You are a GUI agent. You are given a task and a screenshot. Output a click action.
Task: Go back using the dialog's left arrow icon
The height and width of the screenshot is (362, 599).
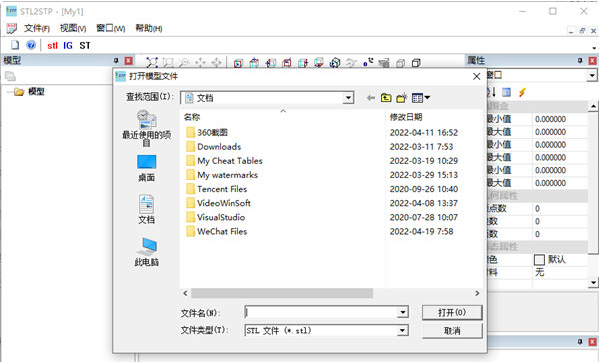[371, 98]
